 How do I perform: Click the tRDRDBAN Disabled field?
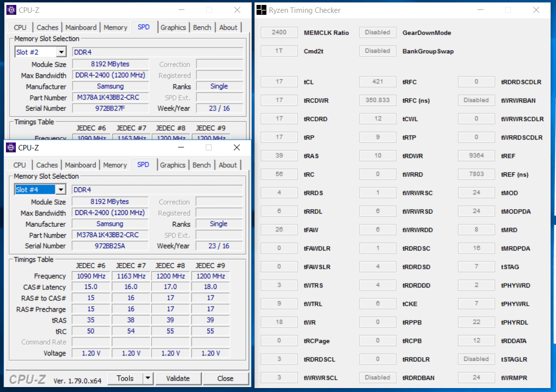click(377, 378)
